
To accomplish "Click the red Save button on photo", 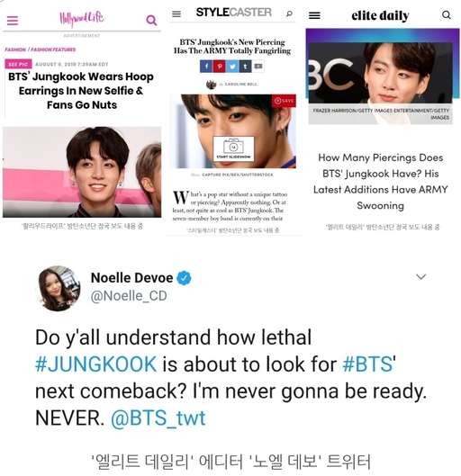I will 284,101.
